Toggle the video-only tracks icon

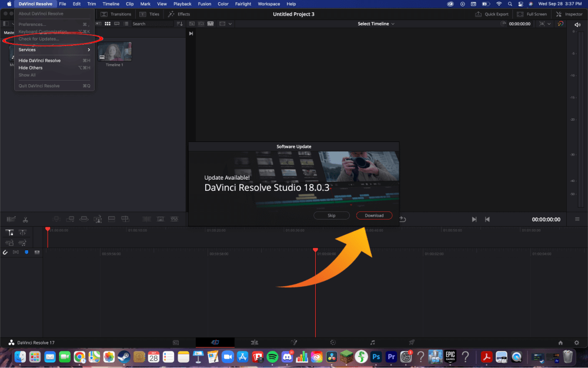pos(9,243)
